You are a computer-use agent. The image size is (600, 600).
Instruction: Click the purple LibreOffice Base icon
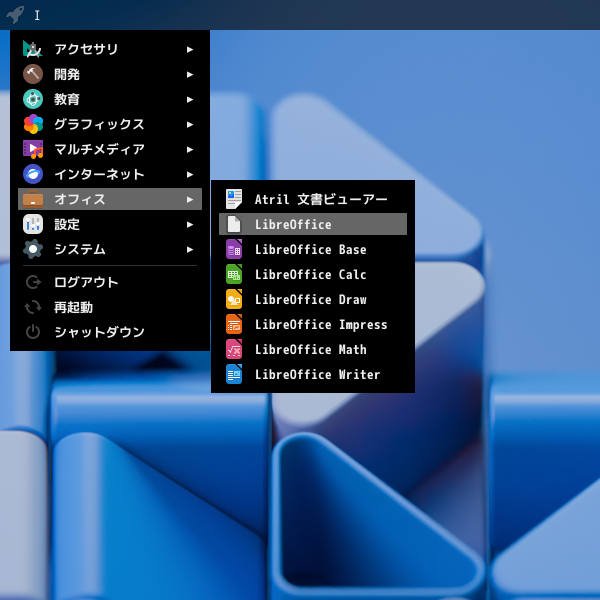coord(234,249)
